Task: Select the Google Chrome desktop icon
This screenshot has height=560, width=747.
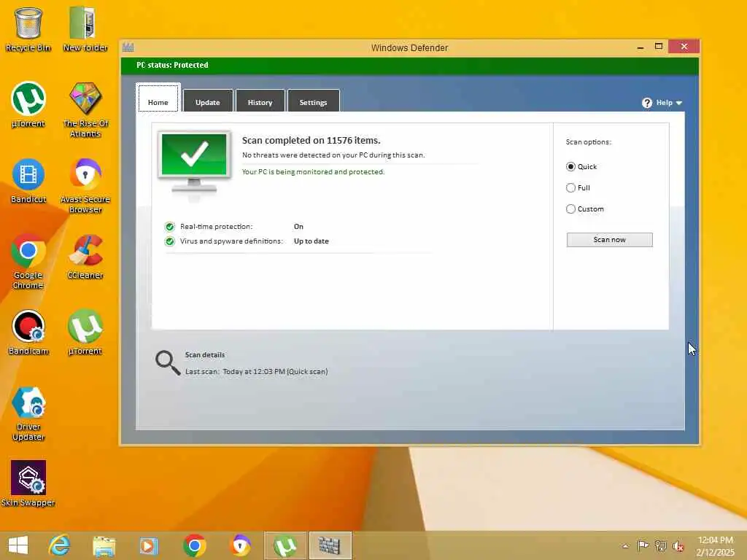Action: [28, 261]
